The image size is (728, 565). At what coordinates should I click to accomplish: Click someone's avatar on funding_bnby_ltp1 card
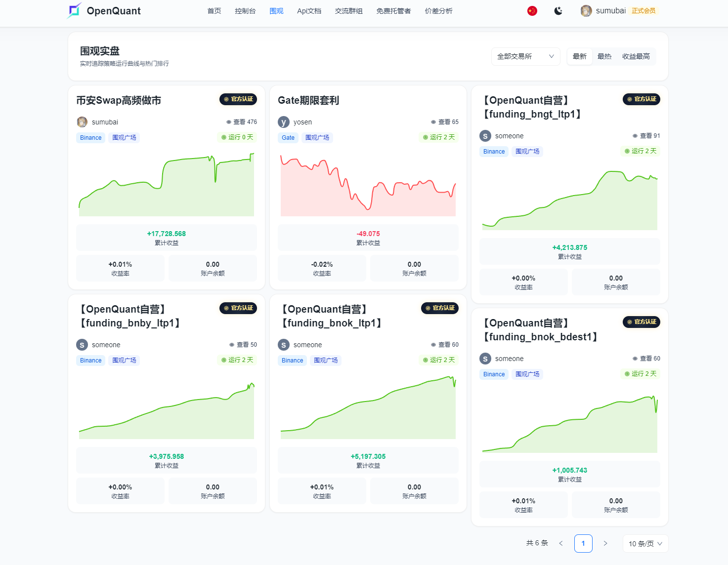click(x=82, y=345)
